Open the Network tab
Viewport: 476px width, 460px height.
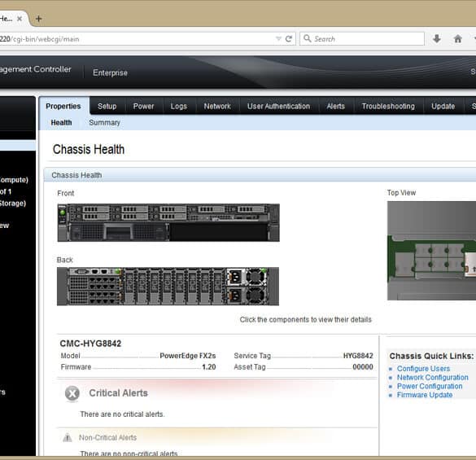(217, 106)
